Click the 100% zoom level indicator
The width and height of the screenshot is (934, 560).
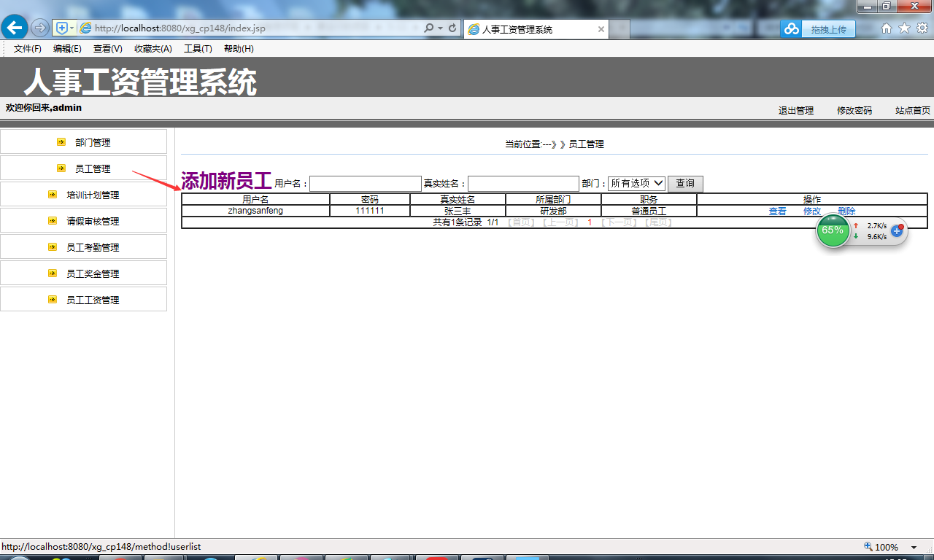tap(886, 547)
